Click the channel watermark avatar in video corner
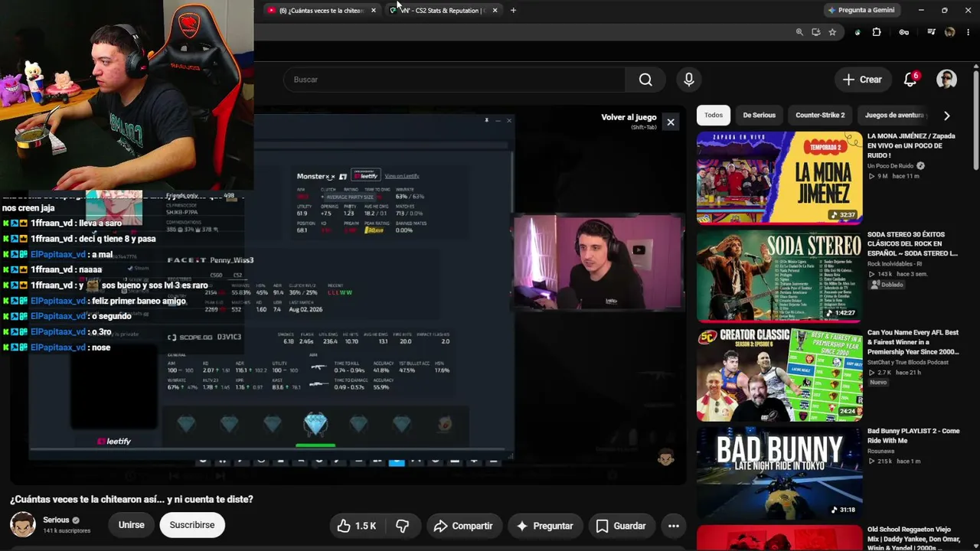The height and width of the screenshot is (551, 980). [x=665, y=458]
